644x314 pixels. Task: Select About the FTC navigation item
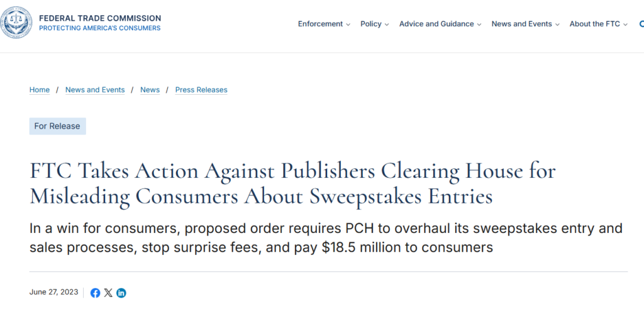[x=598, y=24]
